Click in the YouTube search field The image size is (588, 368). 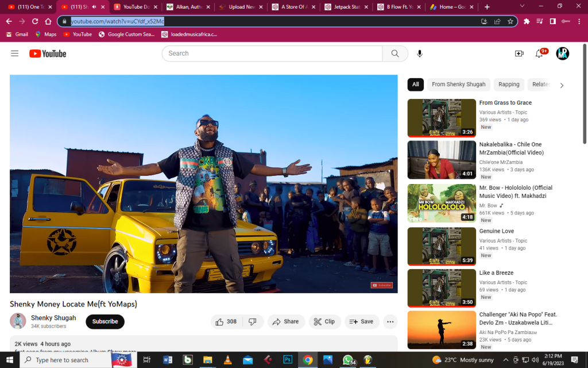[x=272, y=53]
